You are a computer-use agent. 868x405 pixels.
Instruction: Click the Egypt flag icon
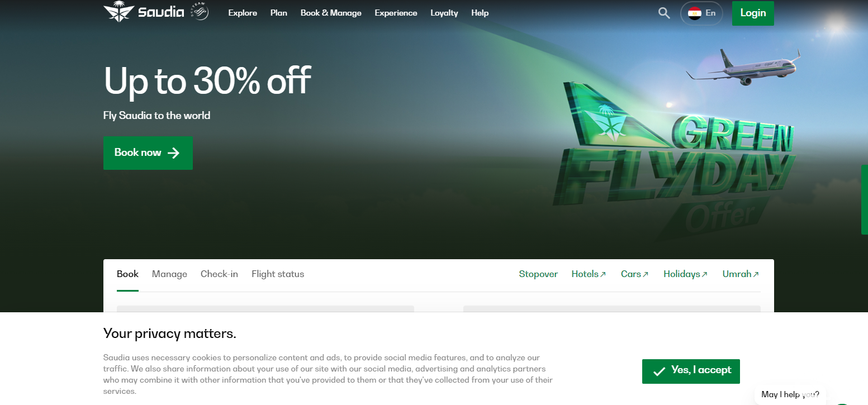(x=695, y=13)
